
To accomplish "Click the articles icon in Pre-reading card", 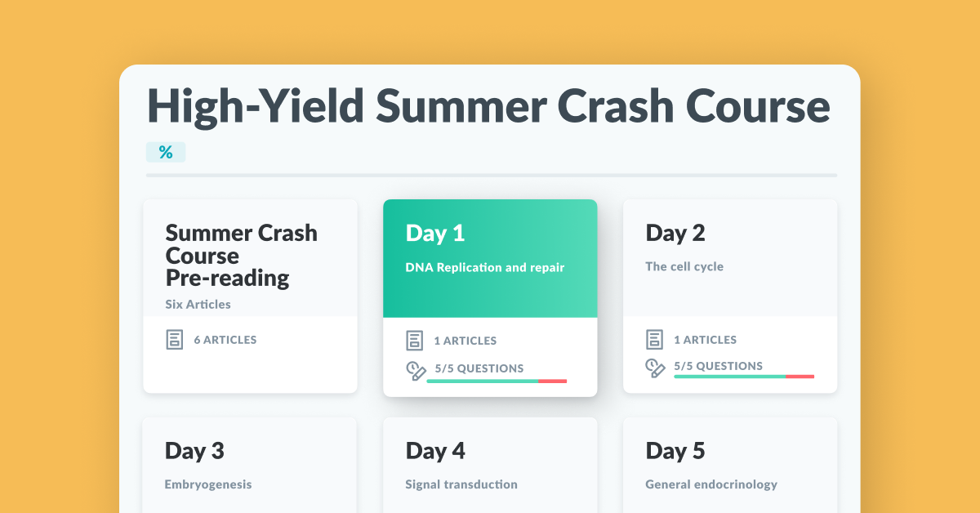I will point(174,340).
